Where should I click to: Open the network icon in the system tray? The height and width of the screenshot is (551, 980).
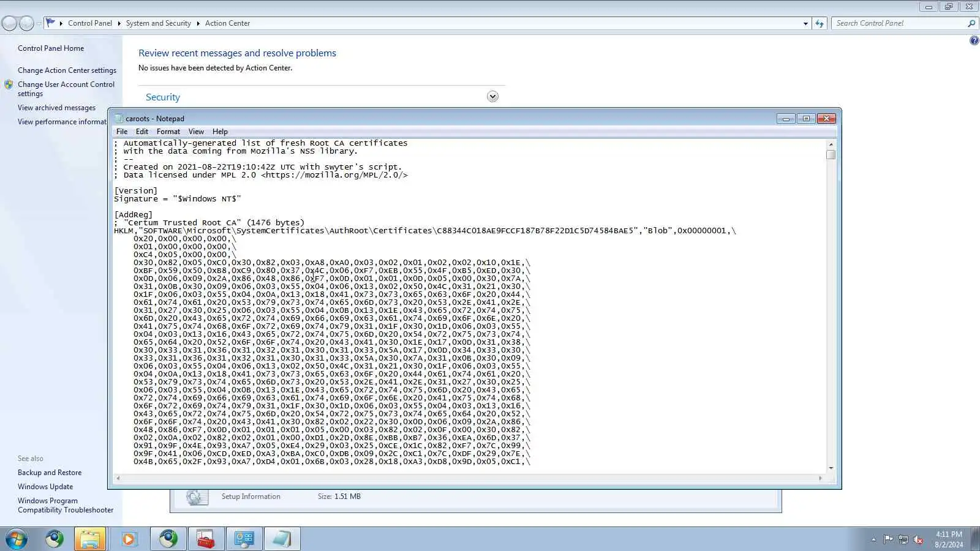coord(903,539)
